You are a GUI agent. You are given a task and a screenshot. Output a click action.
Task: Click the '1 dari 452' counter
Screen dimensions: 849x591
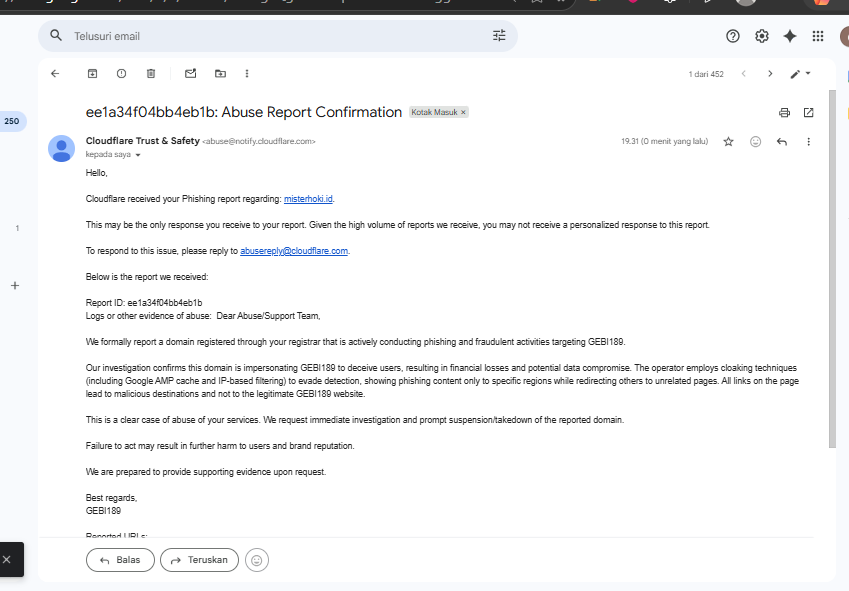click(706, 74)
